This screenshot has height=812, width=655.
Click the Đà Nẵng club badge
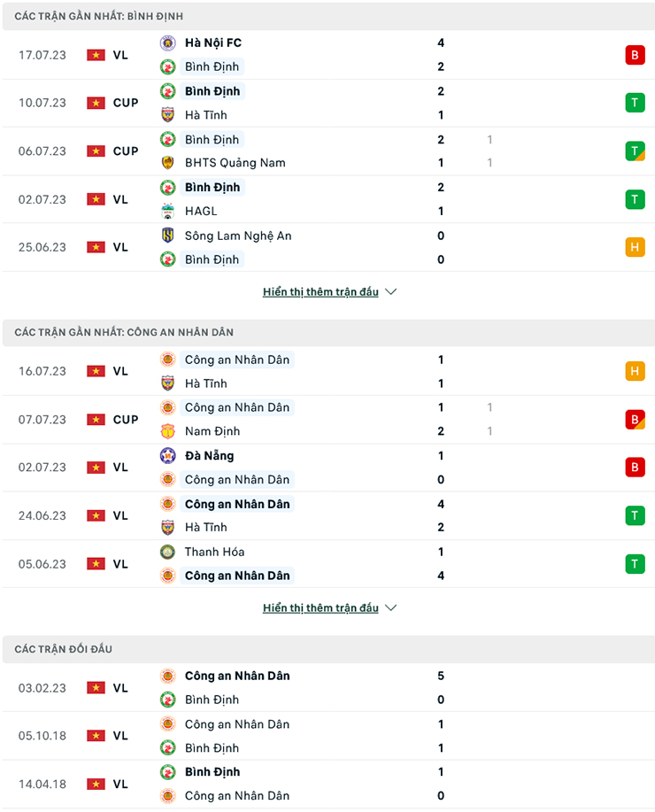167,456
